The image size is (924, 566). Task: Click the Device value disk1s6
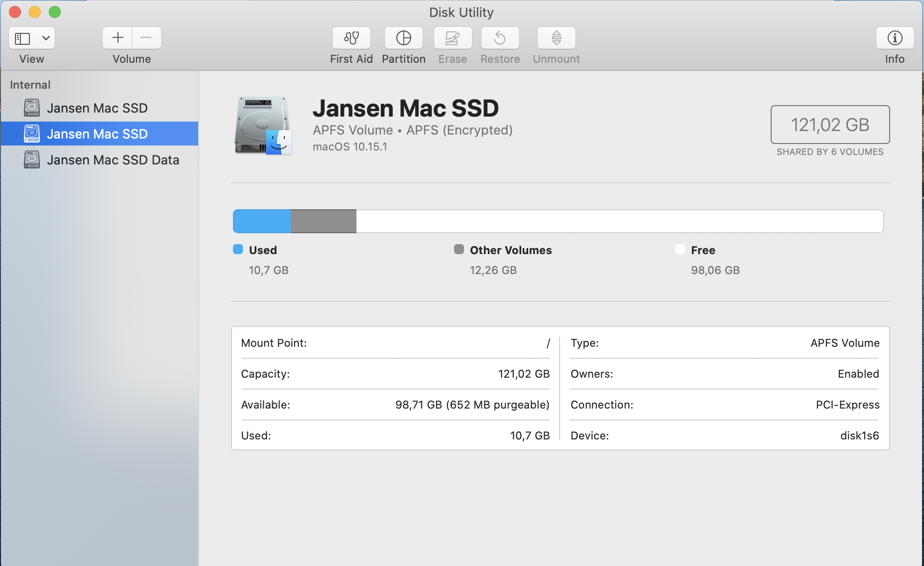[860, 436]
